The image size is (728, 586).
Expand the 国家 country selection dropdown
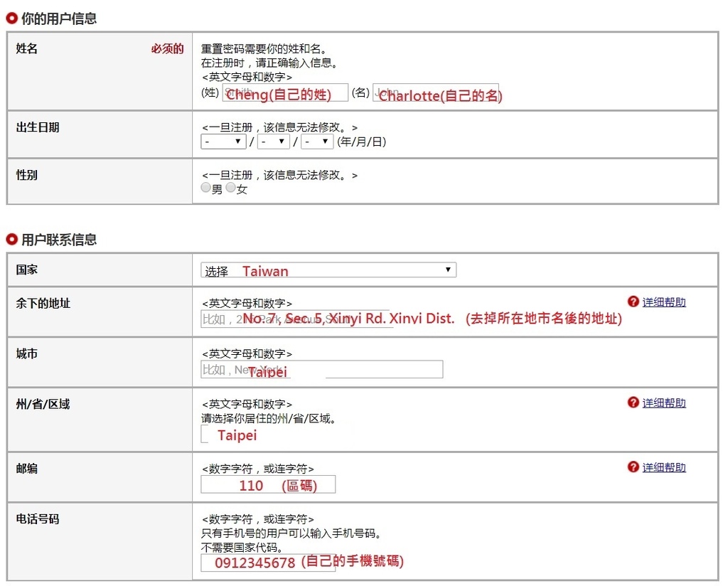328,270
